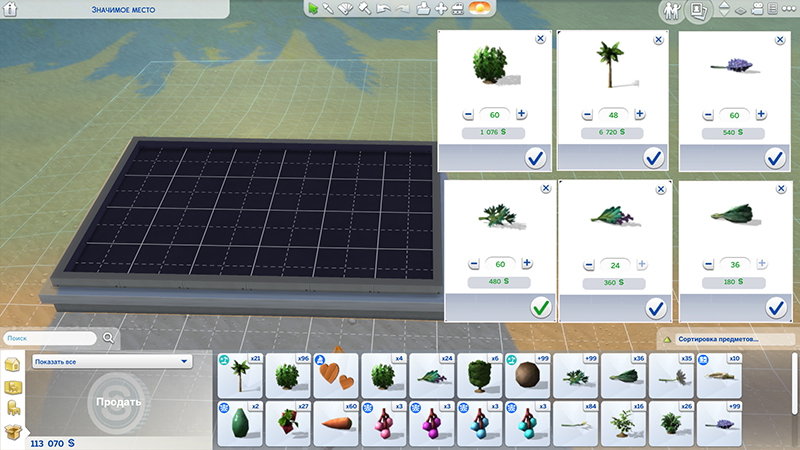Click into the Поиск search field
This screenshot has height=450, width=800.
pos(49,338)
